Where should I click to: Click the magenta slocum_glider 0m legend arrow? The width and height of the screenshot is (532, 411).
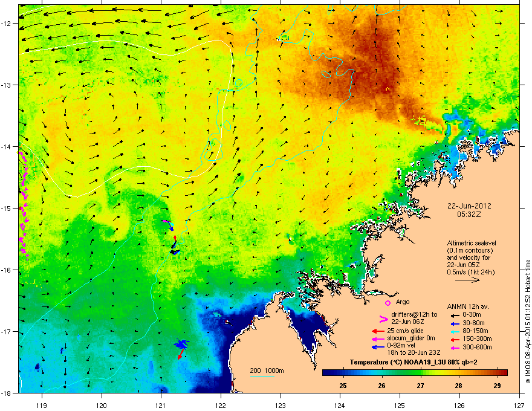pyautogui.click(x=378, y=338)
